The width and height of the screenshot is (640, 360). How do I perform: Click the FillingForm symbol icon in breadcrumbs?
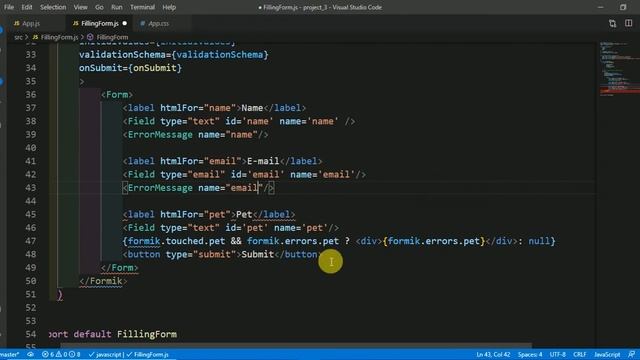(90, 37)
